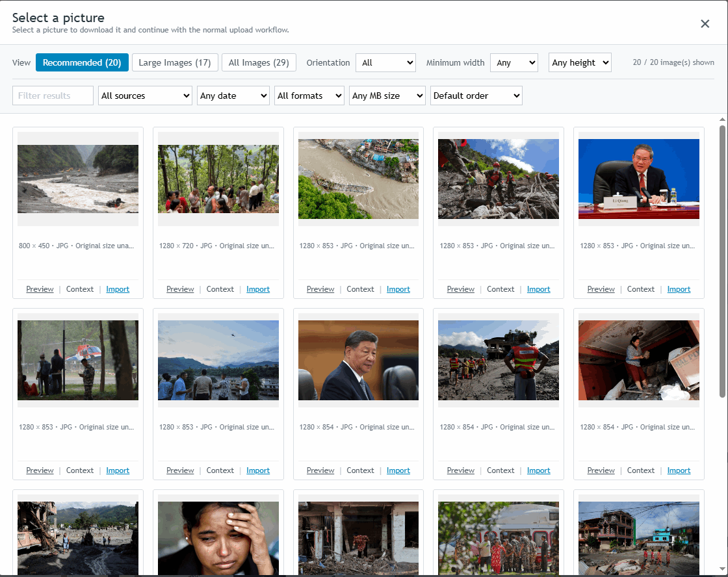Open the All formats dropdown

coord(309,96)
